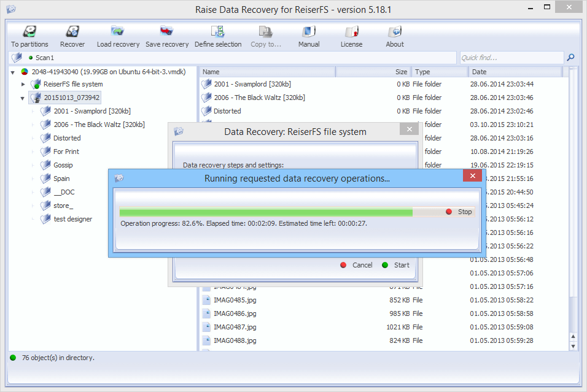Select the Recover tool in the toolbar
The image size is (587, 392).
click(x=72, y=34)
